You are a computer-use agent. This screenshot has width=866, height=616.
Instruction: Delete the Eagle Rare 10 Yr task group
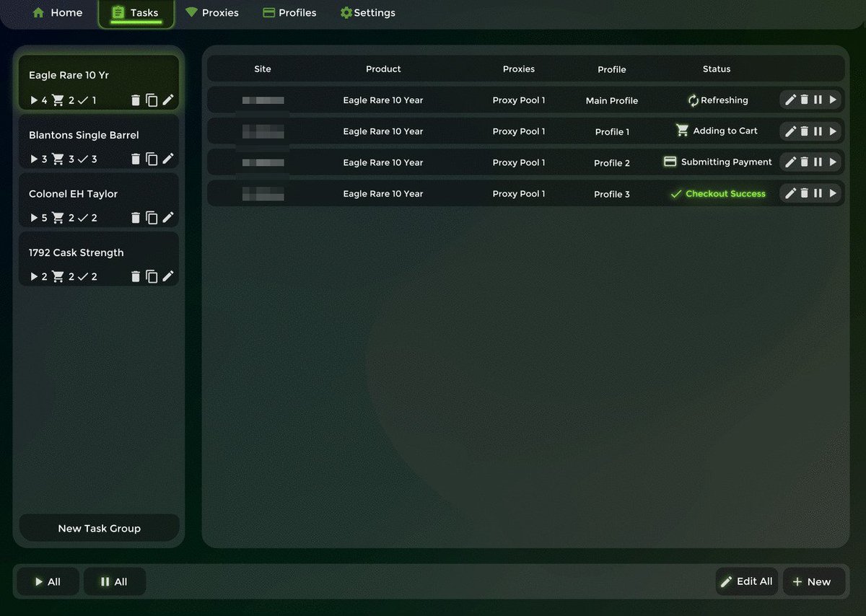pyautogui.click(x=136, y=100)
